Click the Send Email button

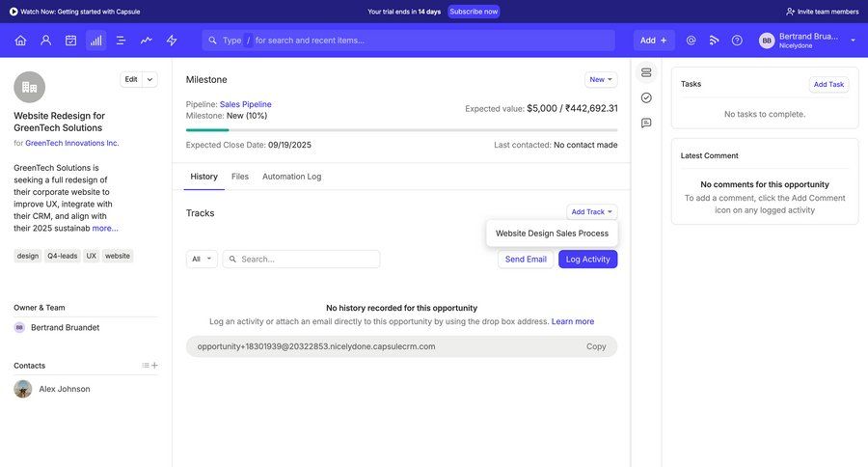click(526, 260)
